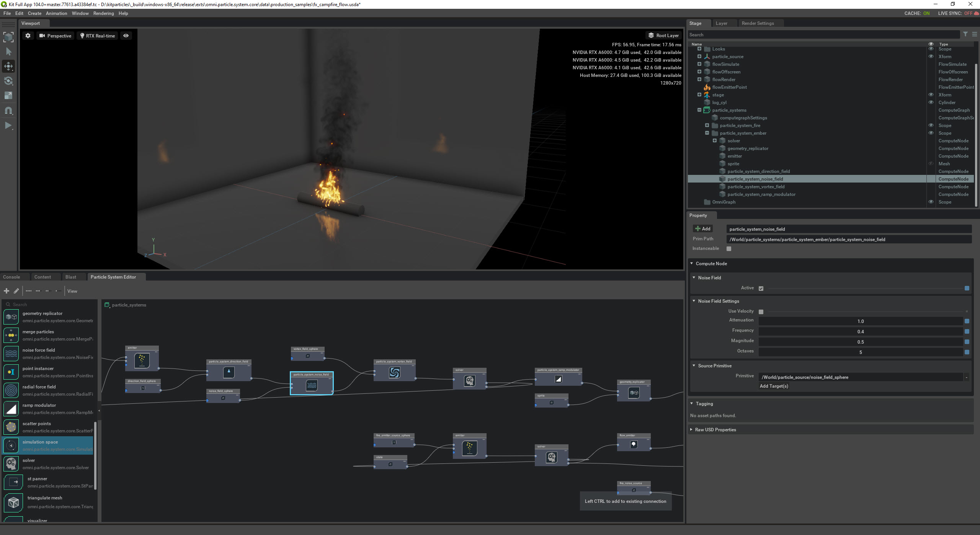The width and height of the screenshot is (980, 535).
Task: Open the RTX Real-time renderer dropdown
Action: [x=98, y=36]
